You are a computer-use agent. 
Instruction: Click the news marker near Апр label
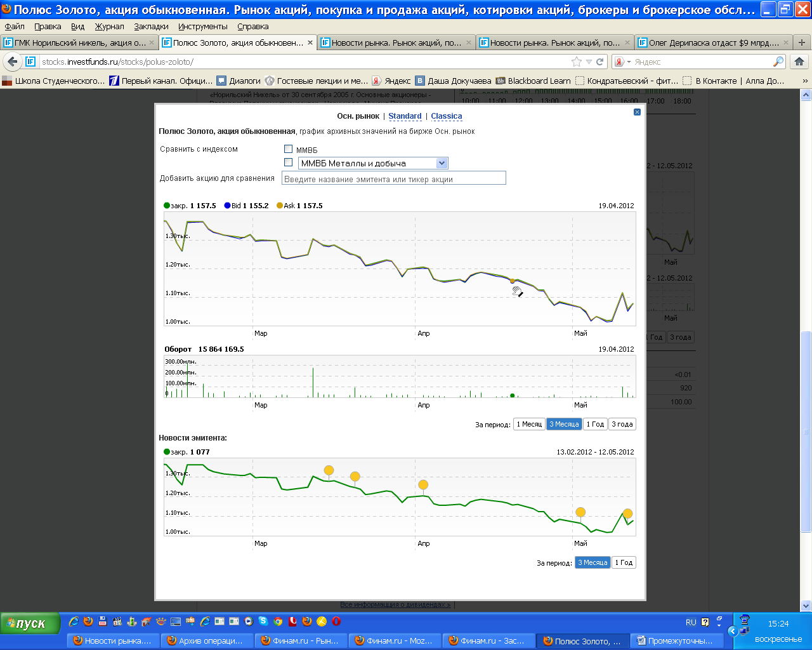coord(423,485)
